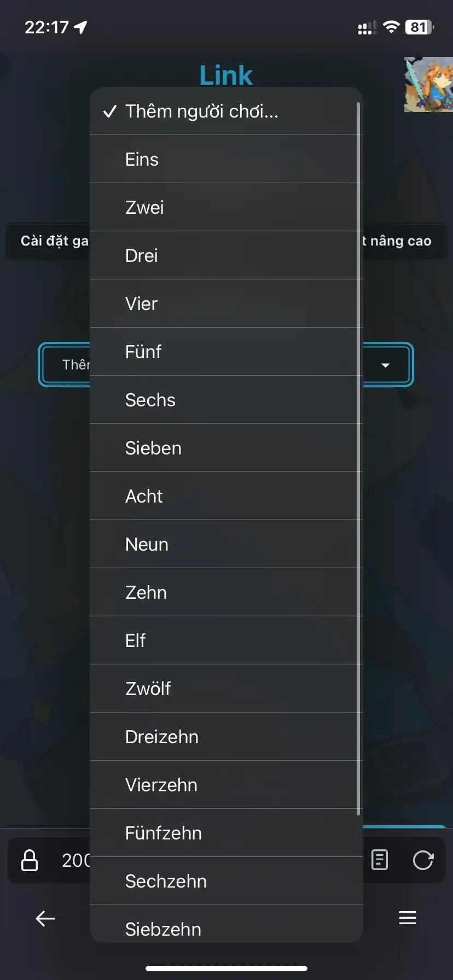Image resolution: width=453 pixels, height=980 pixels.
Task: Choose "Eins" from the list
Action: click(x=142, y=160)
